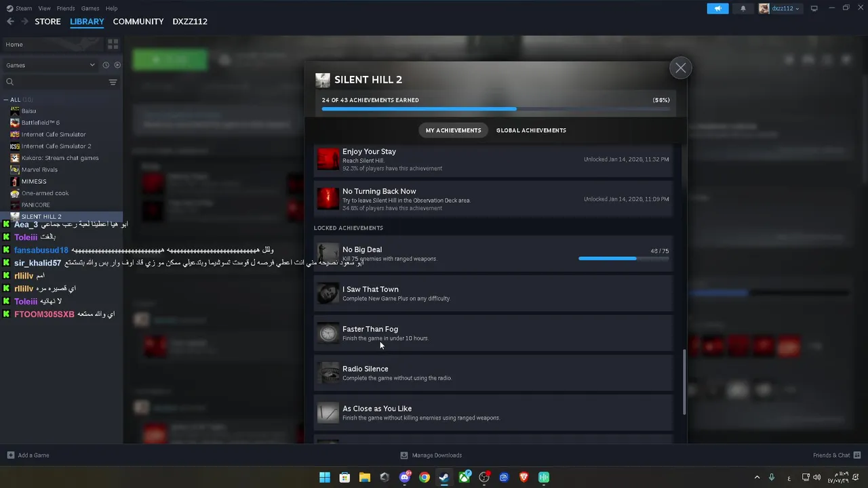The width and height of the screenshot is (868, 488).
Task: Toggle the ready-to-play filter icon
Action: tap(117, 65)
